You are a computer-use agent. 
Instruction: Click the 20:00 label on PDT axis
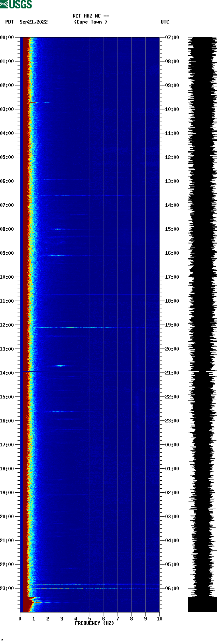point(7,517)
